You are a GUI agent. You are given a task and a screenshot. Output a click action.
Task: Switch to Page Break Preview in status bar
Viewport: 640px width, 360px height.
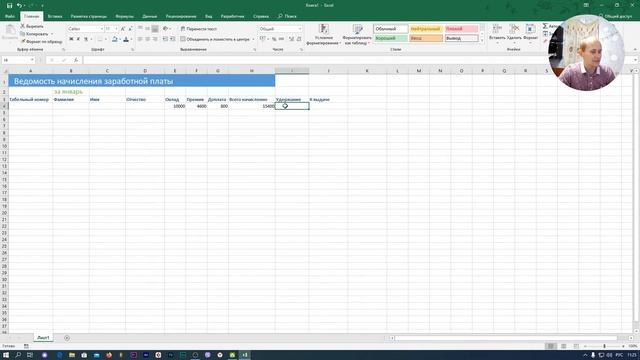click(x=576, y=346)
